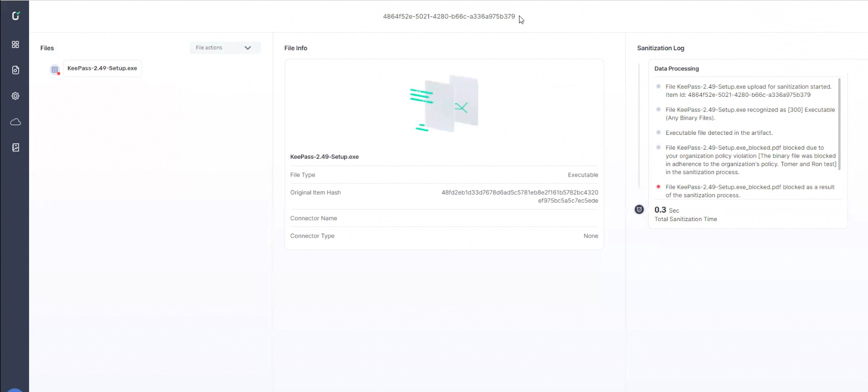Viewport: 868px width, 392px height.
Task: Click the KeePass-2.49-Setup.exe name in File Info
Action: pos(325,157)
